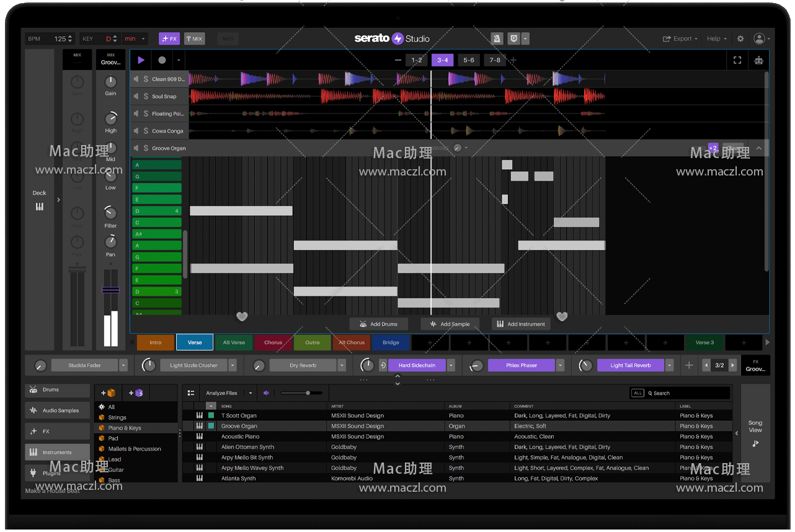The height and width of the screenshot is (532, 795).
Task: Expand the Help dropdown menu
Action: coord(717,38)
